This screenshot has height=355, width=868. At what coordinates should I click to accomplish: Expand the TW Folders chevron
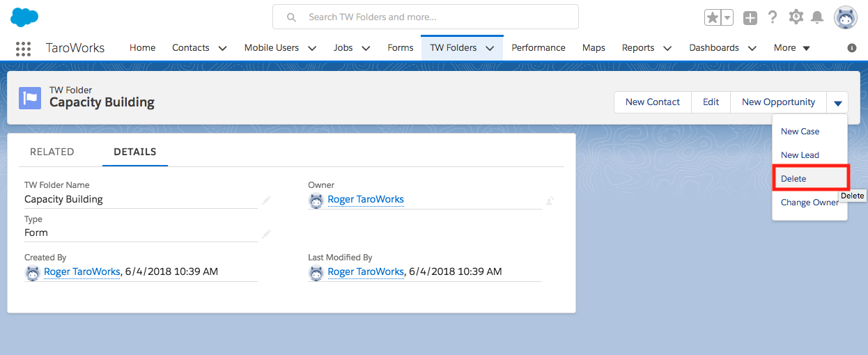coord(490,48)
